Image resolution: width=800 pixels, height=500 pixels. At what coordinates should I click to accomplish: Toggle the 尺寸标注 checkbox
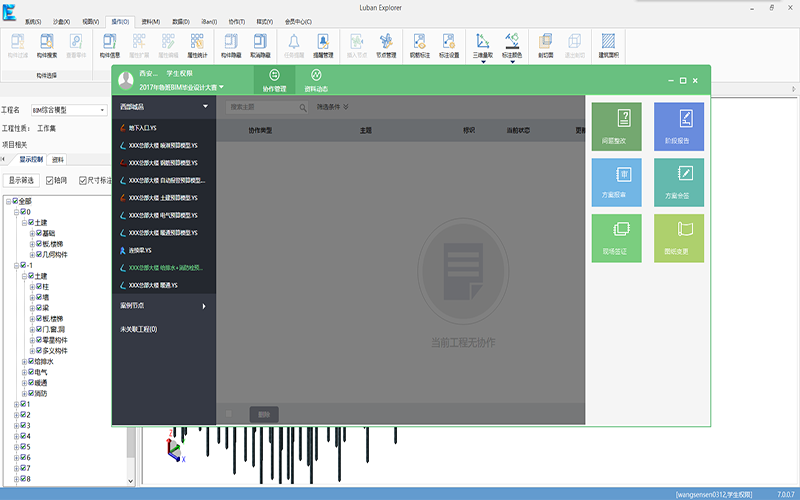click(x=83, y=180)
